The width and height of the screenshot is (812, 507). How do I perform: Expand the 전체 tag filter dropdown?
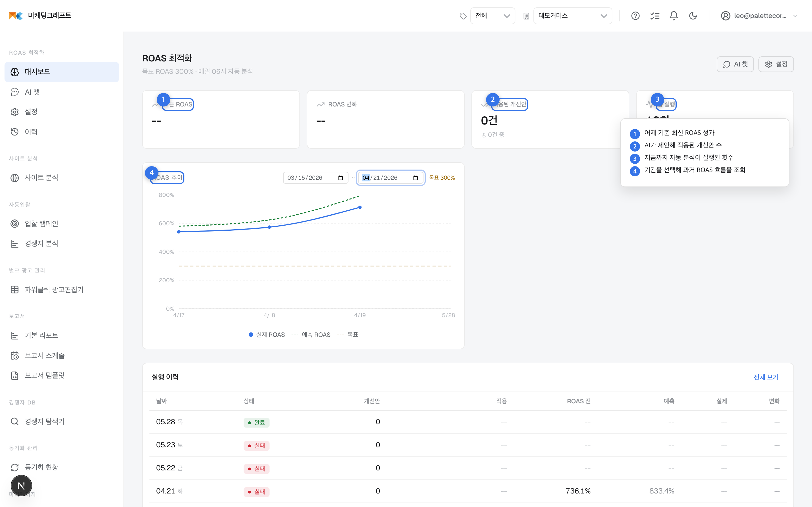point(492,16)
